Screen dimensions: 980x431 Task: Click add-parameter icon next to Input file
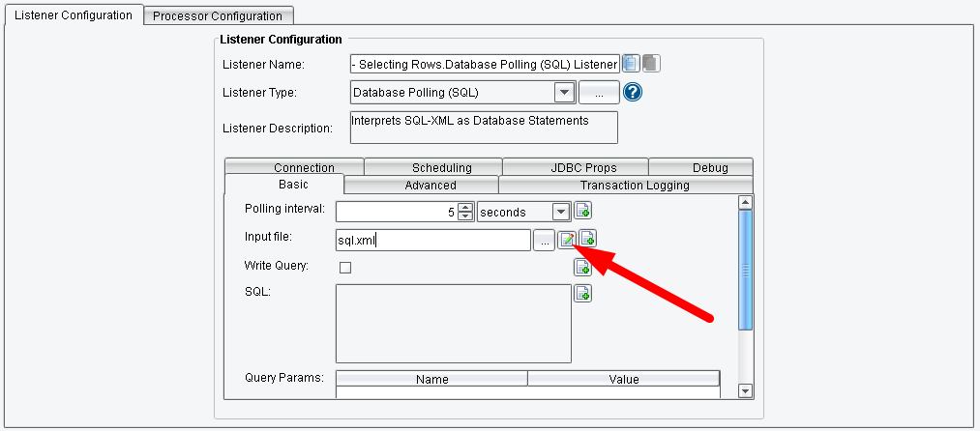pyautogui.click(x=587, y=239)
